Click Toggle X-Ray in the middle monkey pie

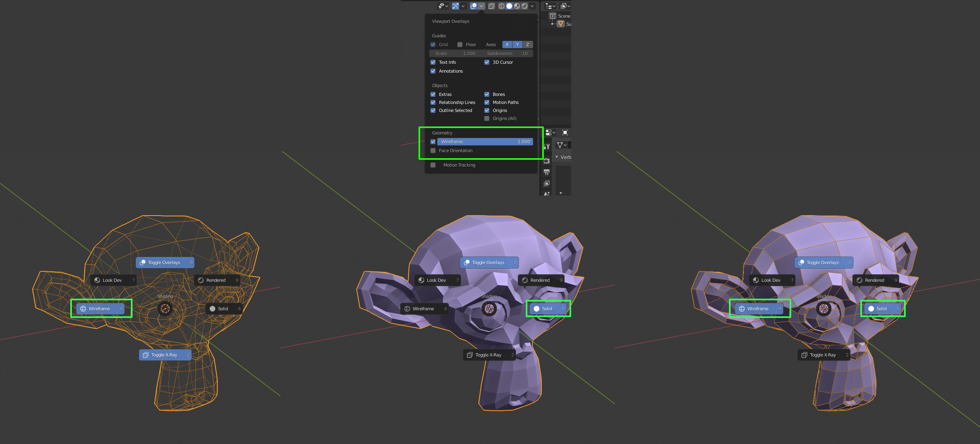coord(489,355)
